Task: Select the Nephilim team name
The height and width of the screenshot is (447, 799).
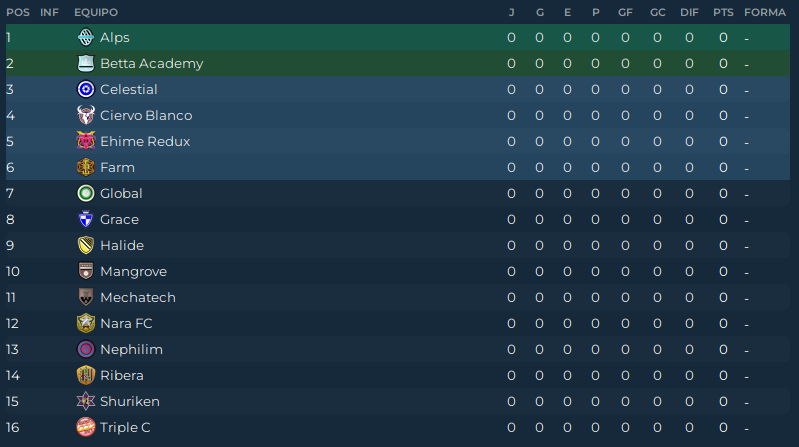Action: tap(131, 350)
